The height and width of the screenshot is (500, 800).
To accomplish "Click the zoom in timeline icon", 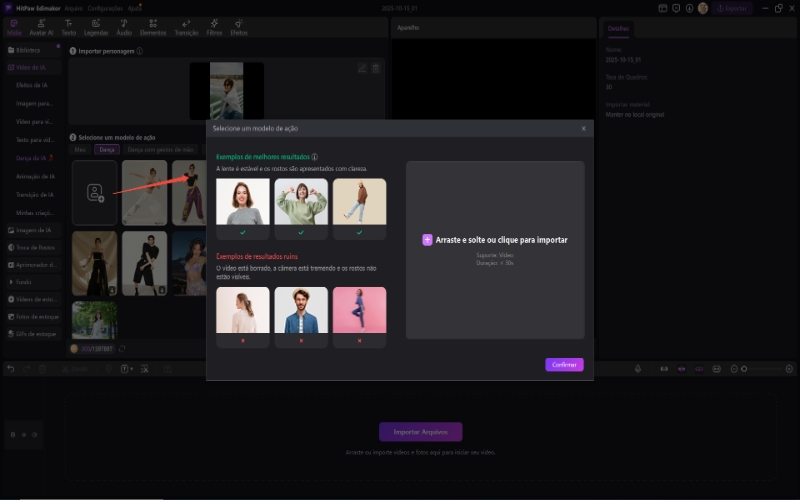I will coord(789,368).
